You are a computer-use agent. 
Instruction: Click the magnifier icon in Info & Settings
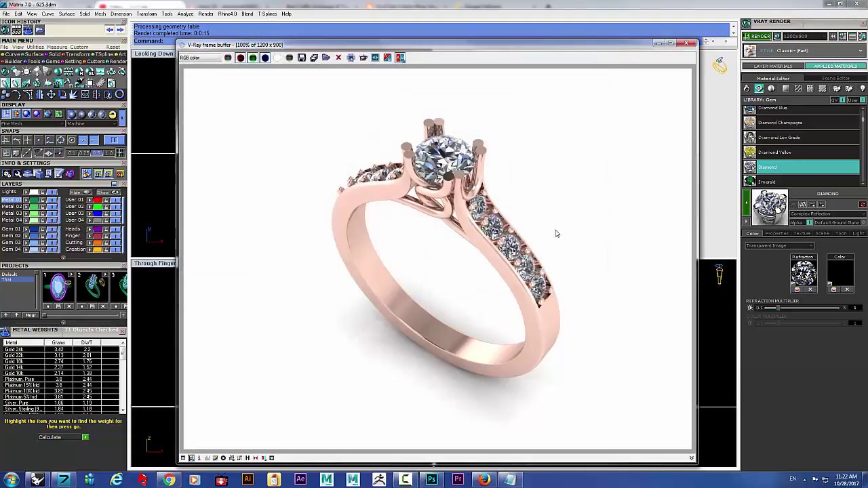click(17, 174)
